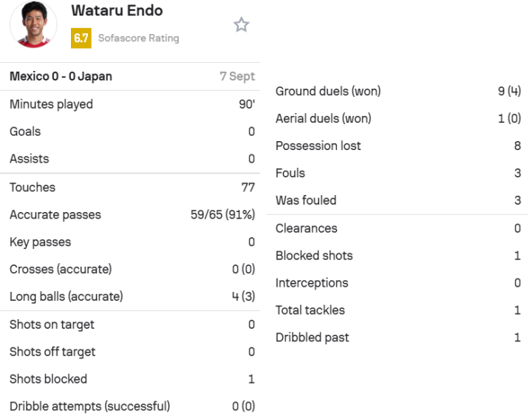Select the 7 Sept match date
Viewport: 532px width, 416px height.
236,76
